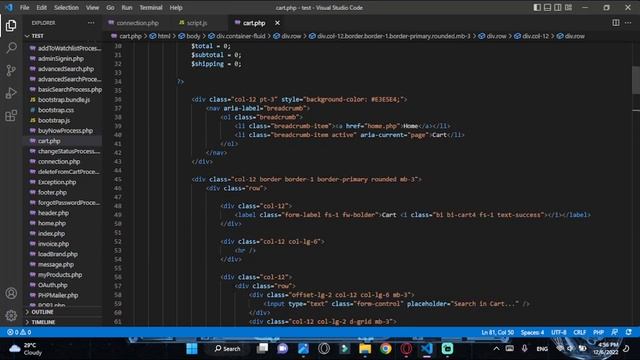The image size is (640, 360).
Task: Click the taskbar Search box
Action: tap(228, 349)
